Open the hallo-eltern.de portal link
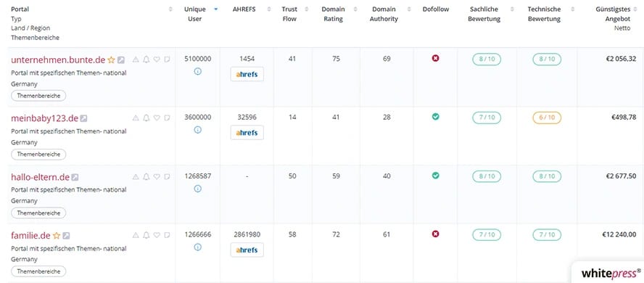This screenshot has width=644, height=283. (41, 177)
